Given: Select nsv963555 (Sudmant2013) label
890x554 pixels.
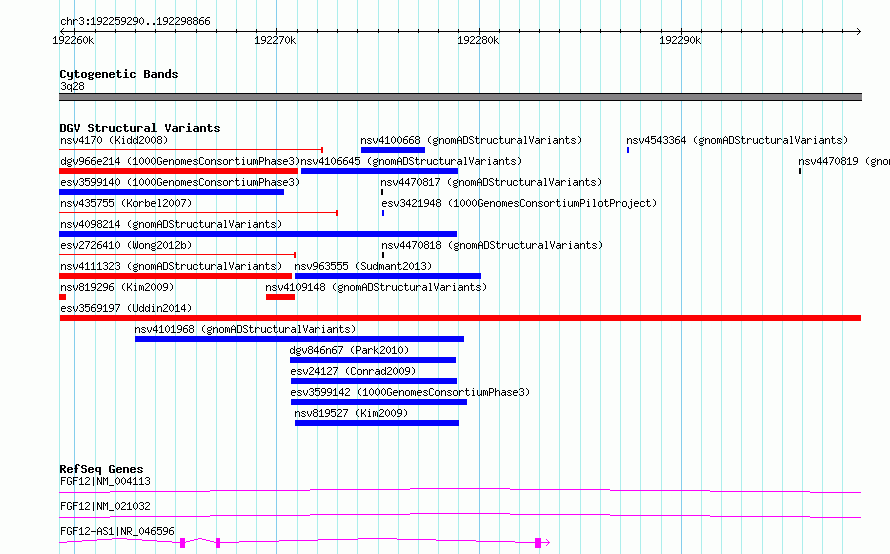Looking at the screenshot, I should (363, 266).
